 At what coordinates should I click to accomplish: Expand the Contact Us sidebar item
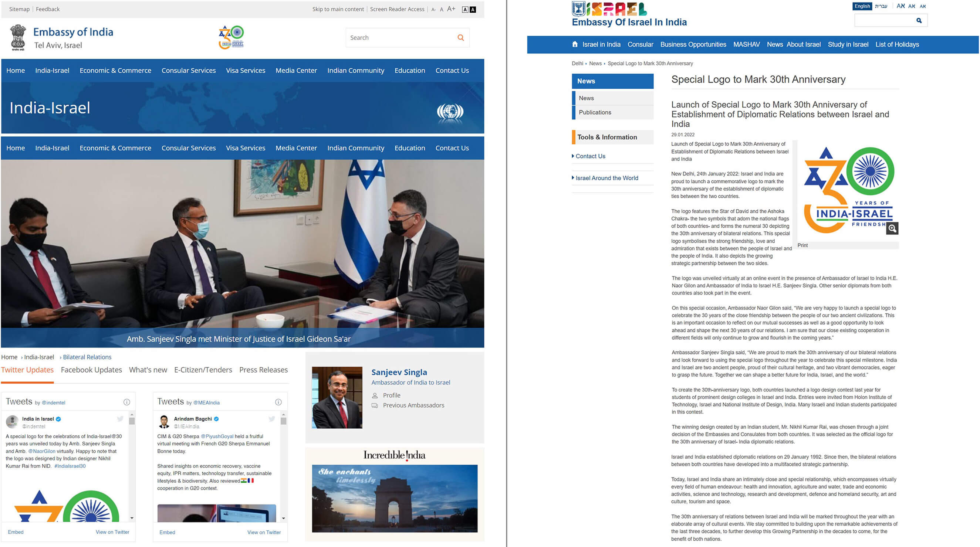pos(590,156)
